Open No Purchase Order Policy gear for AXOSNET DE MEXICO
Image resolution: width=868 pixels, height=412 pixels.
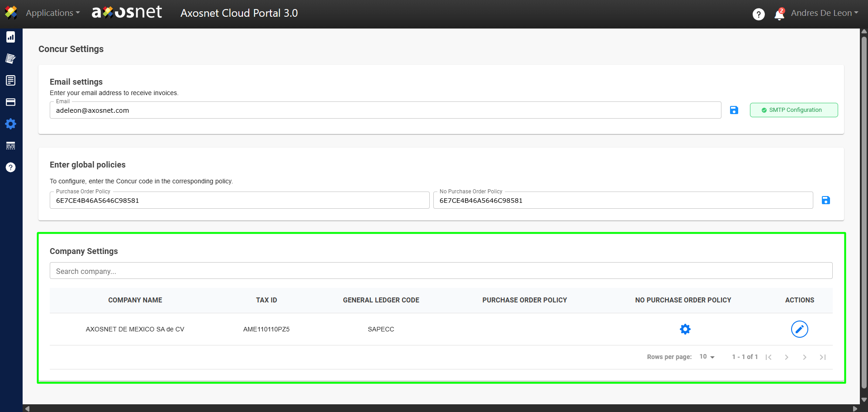pyautogui.click(x=685, y=329)
